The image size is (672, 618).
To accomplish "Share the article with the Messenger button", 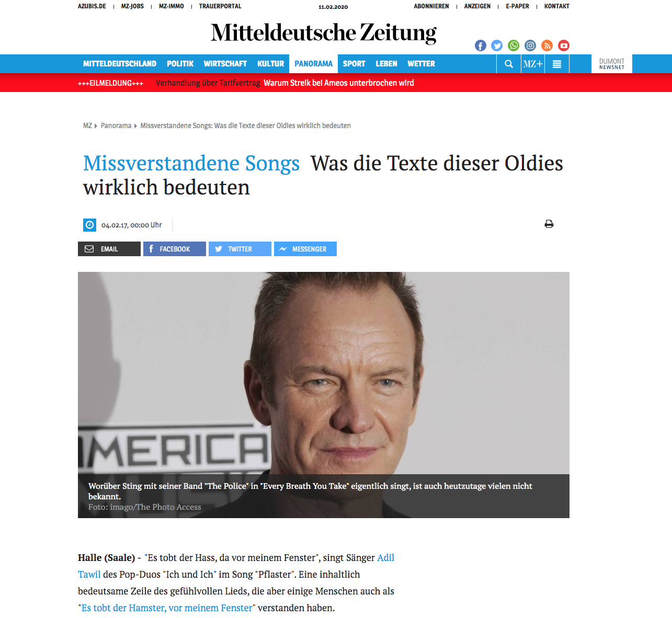I will pyautogui.click(x=305, y=249).
